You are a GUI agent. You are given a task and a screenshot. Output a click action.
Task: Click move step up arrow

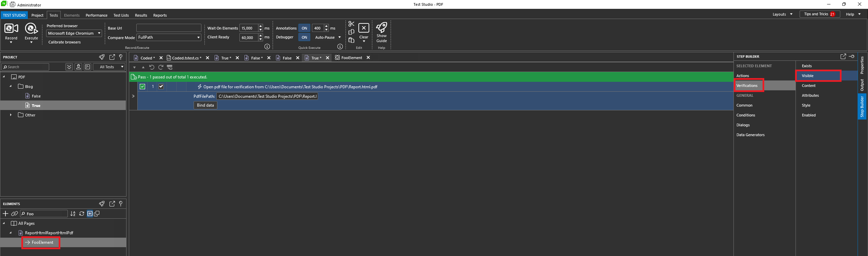[143, 67]
